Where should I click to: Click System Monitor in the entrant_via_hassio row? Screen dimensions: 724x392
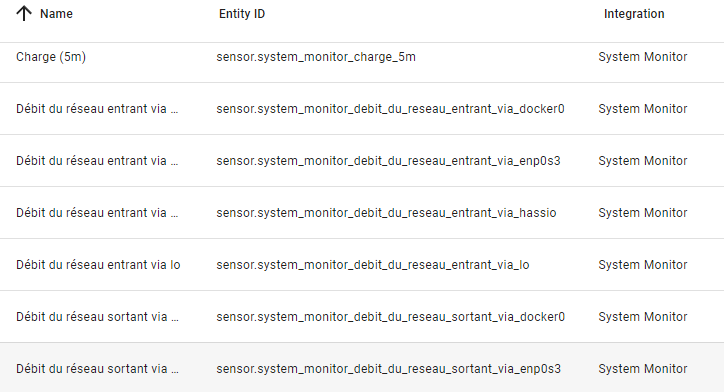(x=643, y=213)
